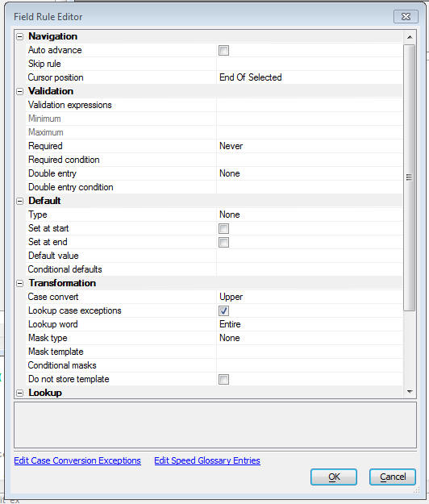This screenshot has width=429, height=504.
Task: Collapse the Validation section
Action: pyautogui.click(x=20, y=92)
